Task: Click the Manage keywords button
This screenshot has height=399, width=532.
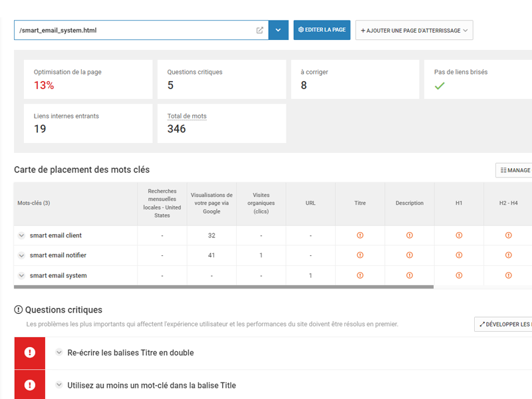Action: coord(514,170)
